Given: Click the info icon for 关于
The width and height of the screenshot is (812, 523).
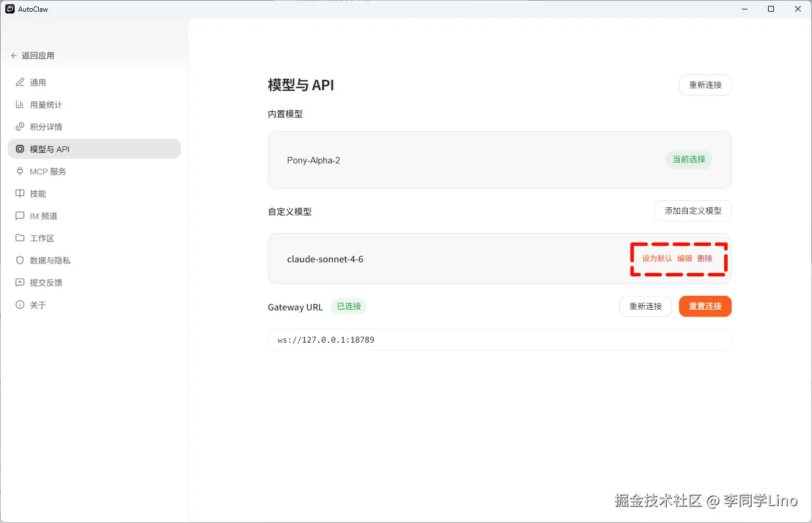Looking at the screenshot, I should [20, 305].
